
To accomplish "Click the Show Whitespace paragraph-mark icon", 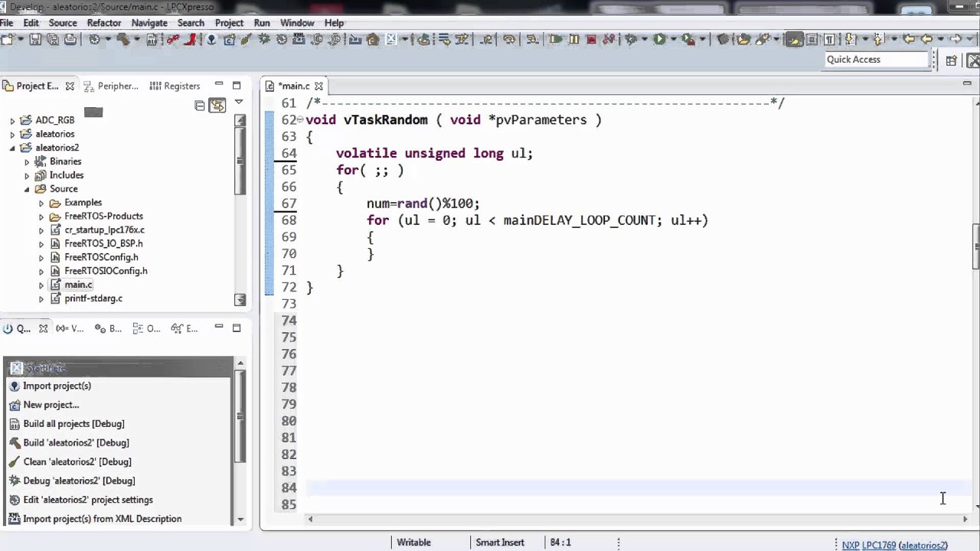I will (829, 39).
